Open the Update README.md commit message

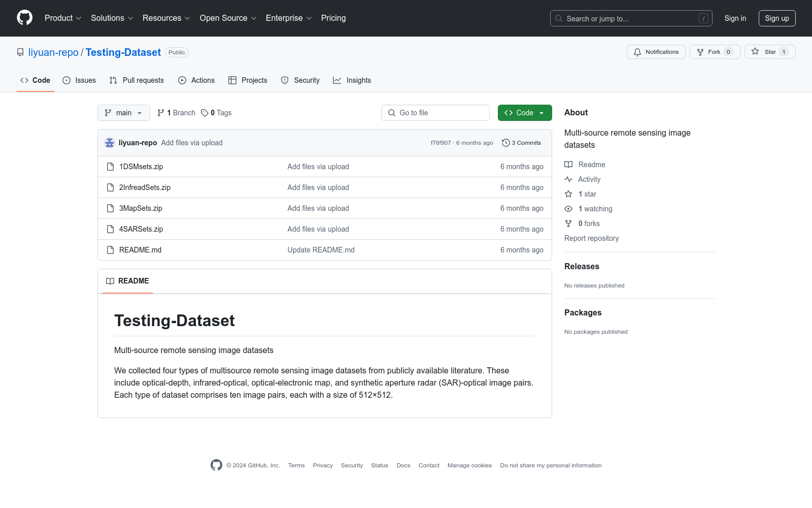[321, 250]
